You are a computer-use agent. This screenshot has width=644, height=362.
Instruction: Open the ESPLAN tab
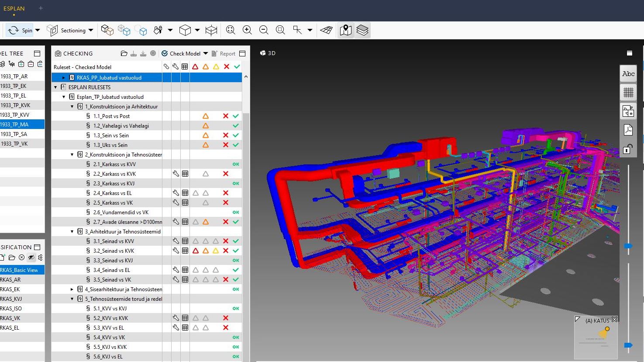(x=14, y=8)
